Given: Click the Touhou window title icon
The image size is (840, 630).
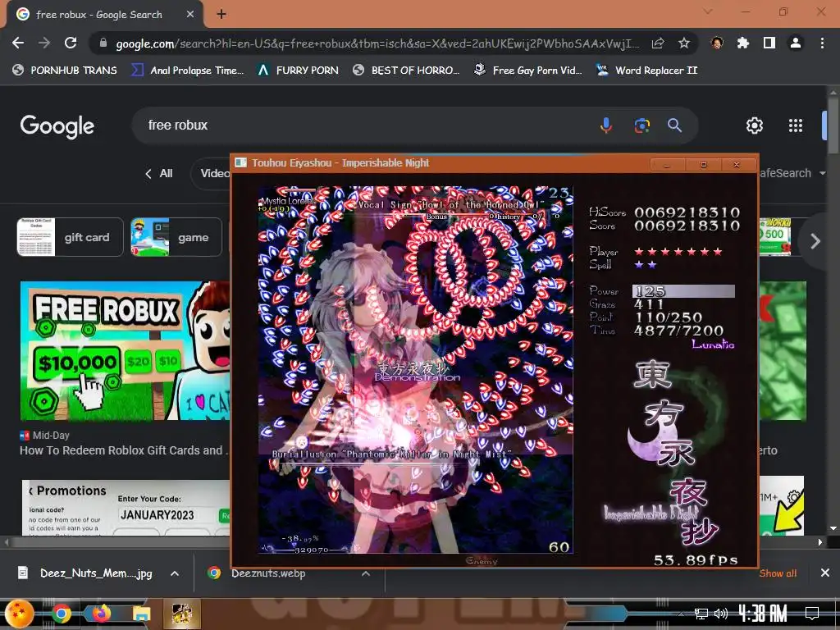Looking at the screenshot, I should click(241, 163).
